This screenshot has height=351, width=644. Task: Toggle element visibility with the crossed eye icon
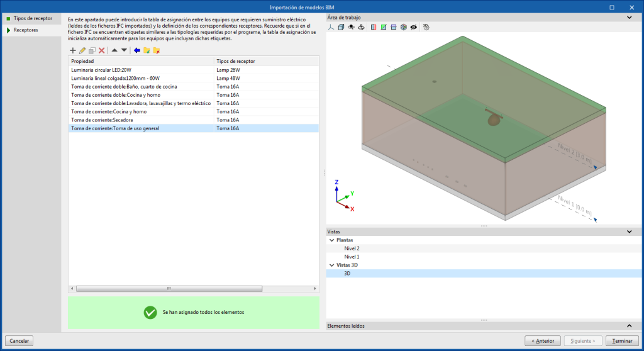tap(414, 27)
